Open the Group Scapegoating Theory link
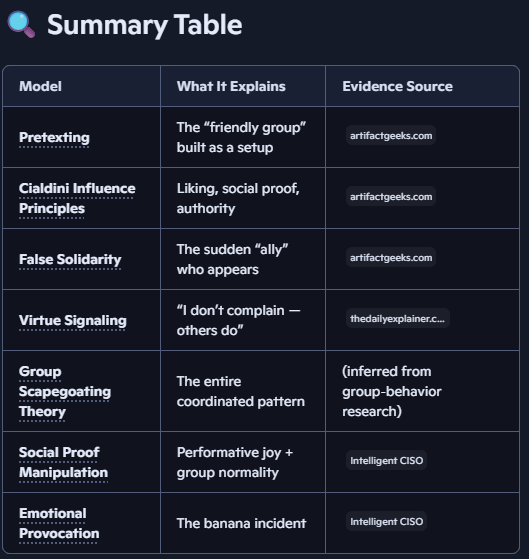The image size is (529, 559). pos(65,391)
